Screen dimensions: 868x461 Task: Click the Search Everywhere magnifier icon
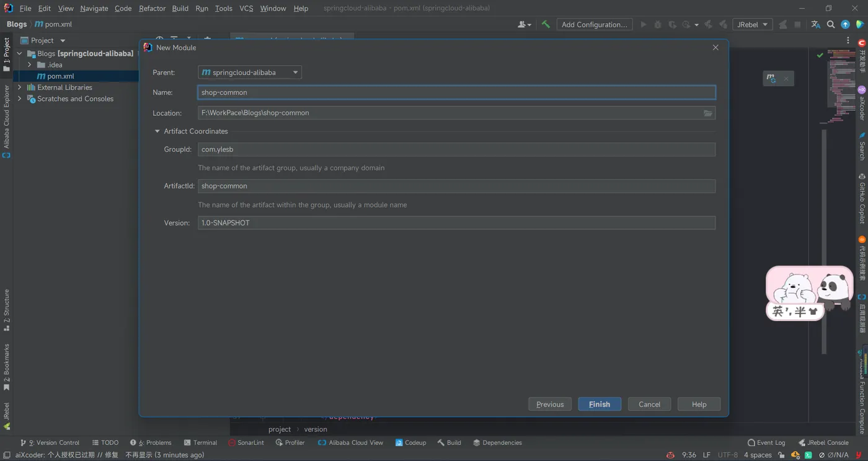[831, 24]
